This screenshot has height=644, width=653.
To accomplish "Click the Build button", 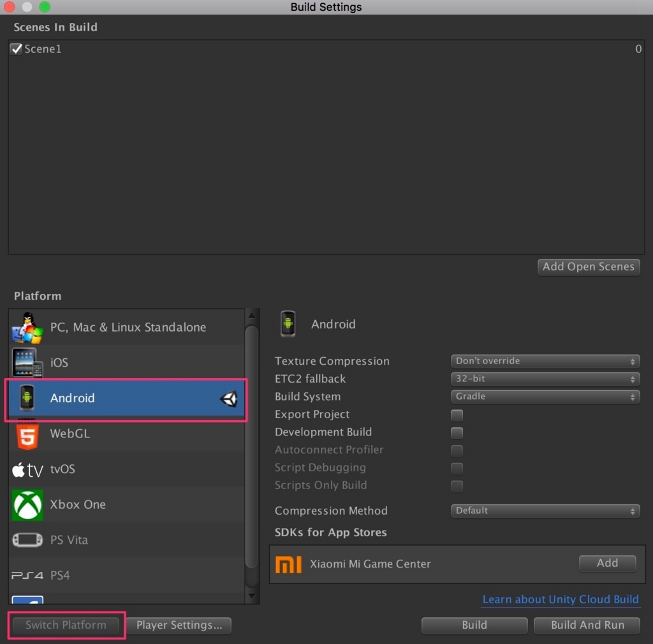I will coord(474,626).
